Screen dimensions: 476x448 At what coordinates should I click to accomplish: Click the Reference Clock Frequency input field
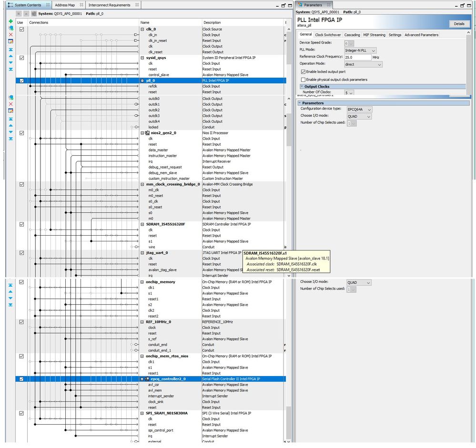[358, 57]
